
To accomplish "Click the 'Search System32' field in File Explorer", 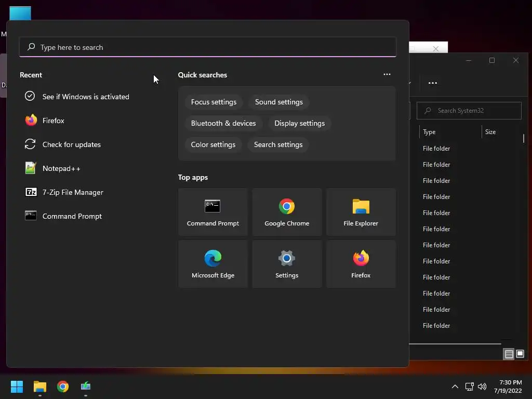I will tap(469, 111).
